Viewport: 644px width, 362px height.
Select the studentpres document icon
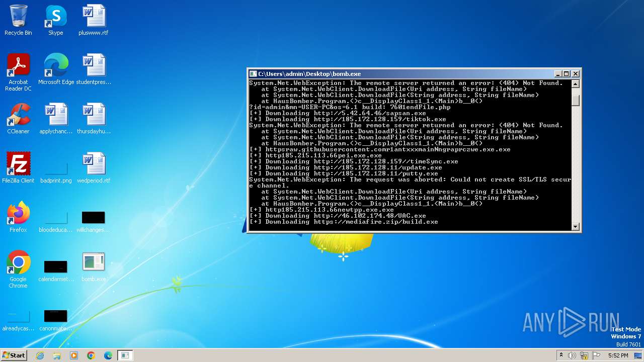click(x=94, y=70)
